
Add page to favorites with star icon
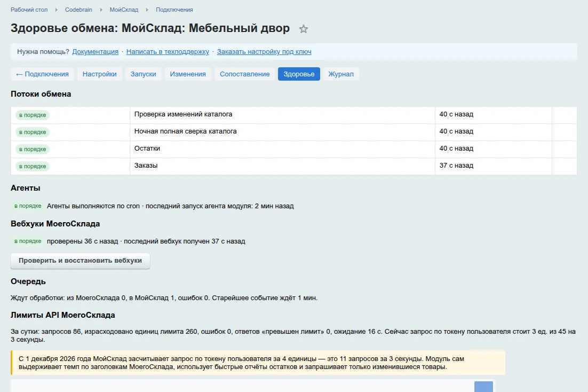304,29
